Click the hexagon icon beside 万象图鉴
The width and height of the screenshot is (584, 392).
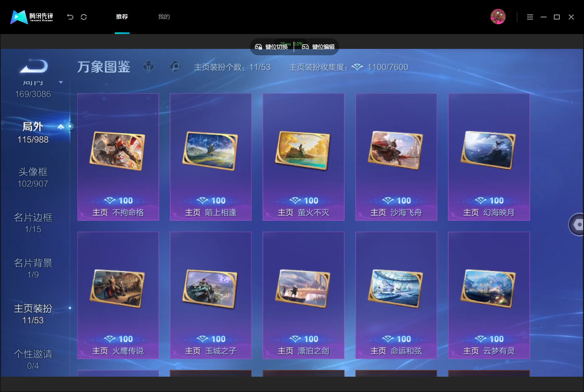175,67
